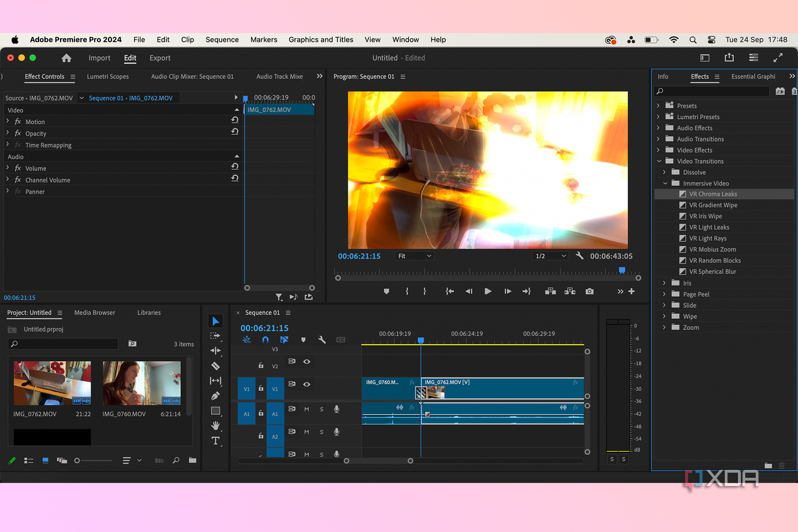This screenshot has height=532, width=798.
Task: Go to In point
Action: pyautogui.click(x=449, y=291)
